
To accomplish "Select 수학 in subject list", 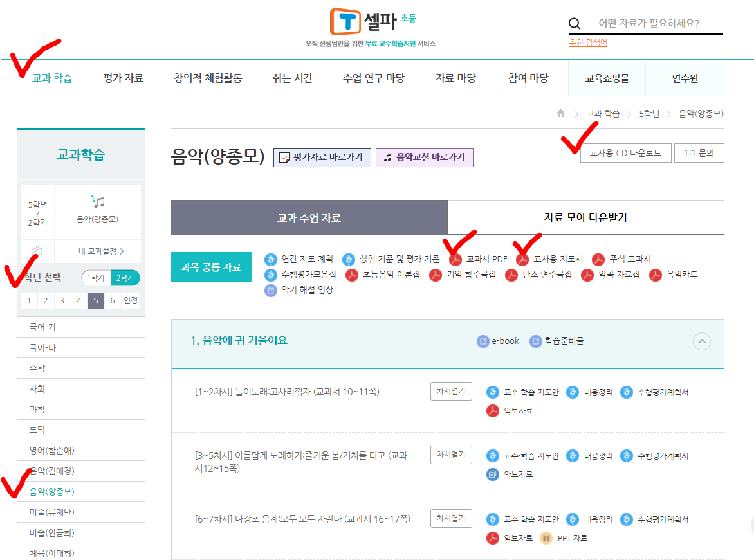I will 37,368.
